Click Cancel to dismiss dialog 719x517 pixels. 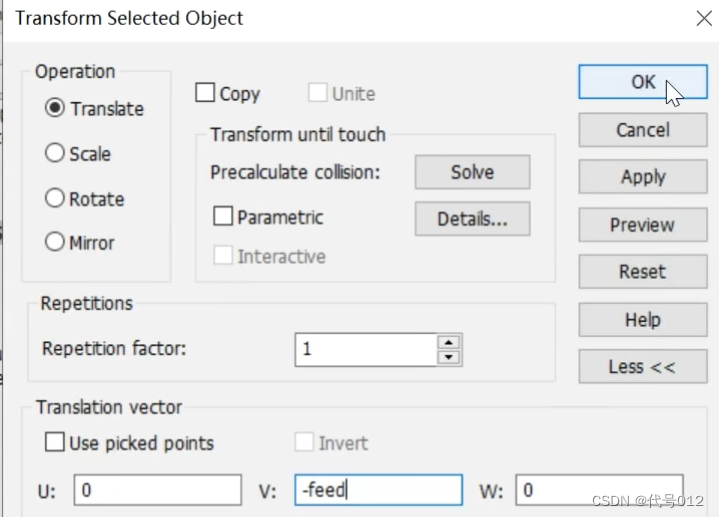pyautogui.click(x=642, y=130)
